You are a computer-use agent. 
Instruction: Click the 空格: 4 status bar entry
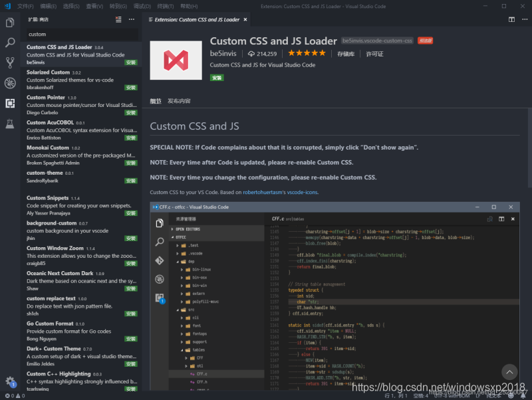coord(420,396)
